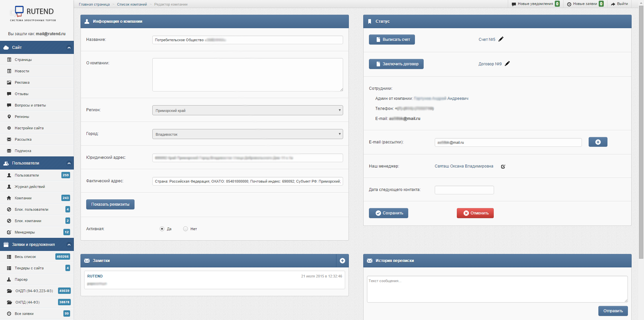The image size is (644, 320).
Task: Open the Новые заявки clock indicator
Action: click(585, 4)
